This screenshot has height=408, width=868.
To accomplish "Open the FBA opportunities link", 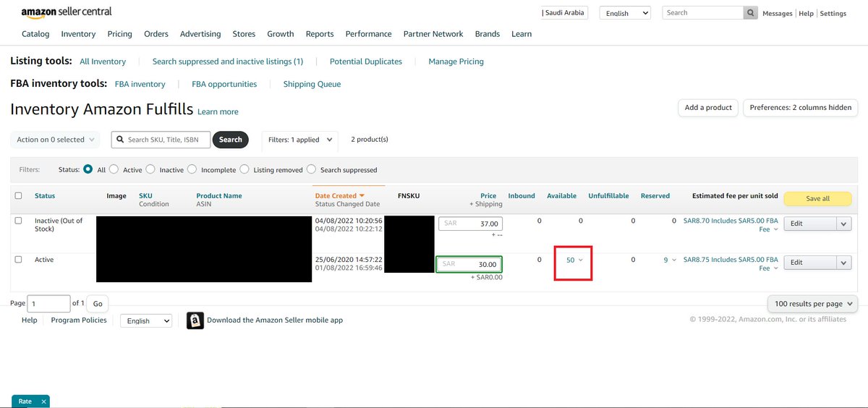I will (224, 84).
